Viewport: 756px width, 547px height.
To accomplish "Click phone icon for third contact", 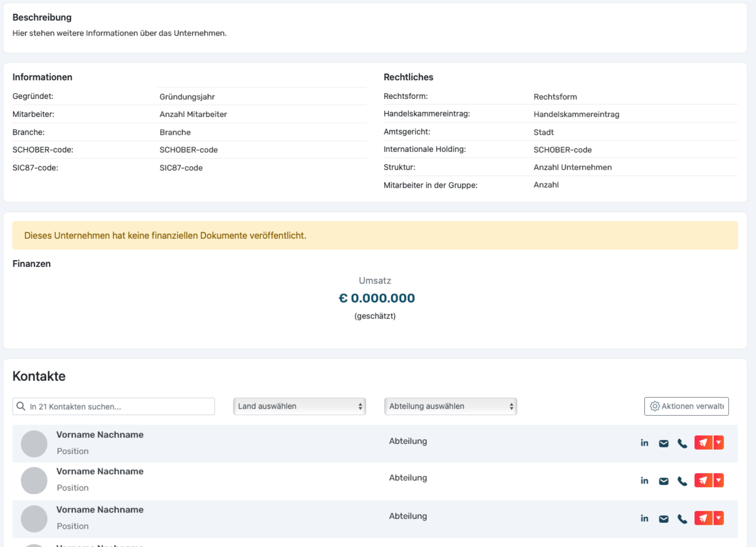I will (x=682, y=519).
